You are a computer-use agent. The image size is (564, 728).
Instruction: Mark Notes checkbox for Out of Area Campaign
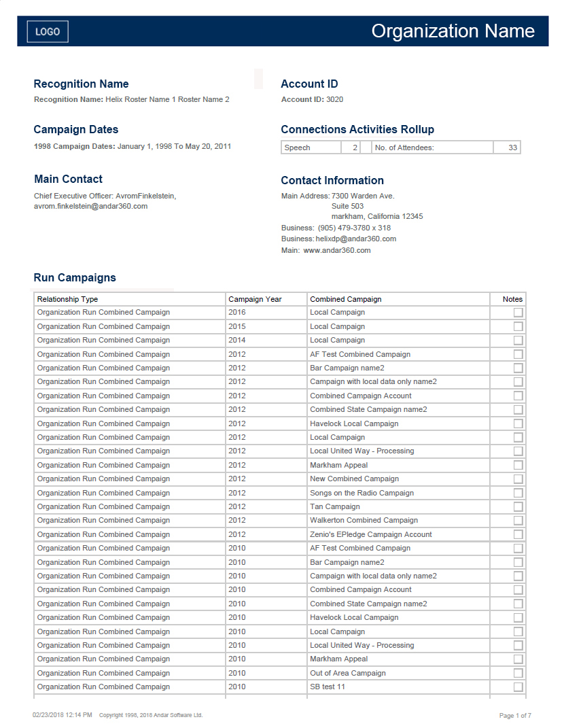(518, 674)
